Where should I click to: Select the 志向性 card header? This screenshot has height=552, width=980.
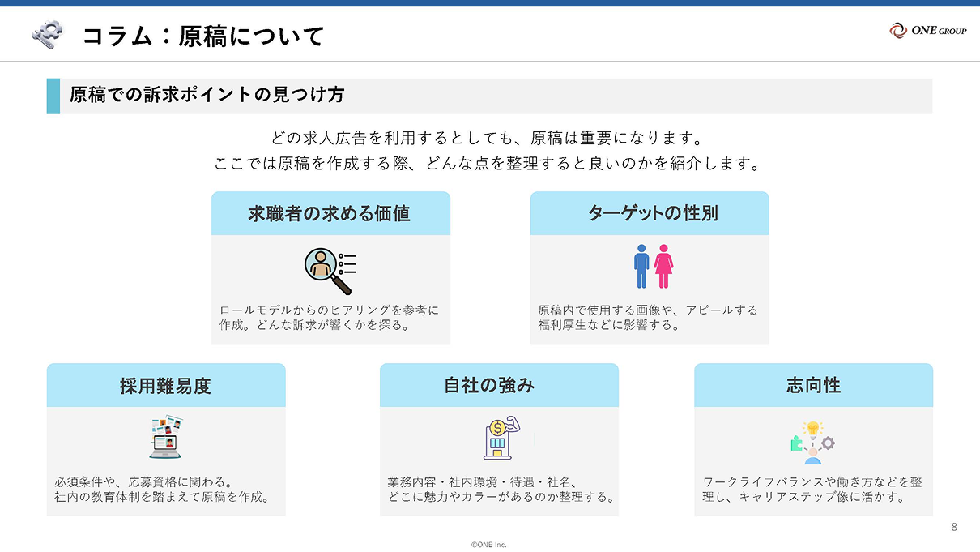(813, 385)
